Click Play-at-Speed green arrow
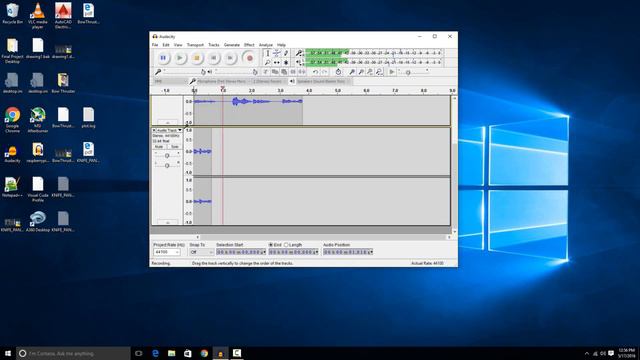 [x=391, y=72]
